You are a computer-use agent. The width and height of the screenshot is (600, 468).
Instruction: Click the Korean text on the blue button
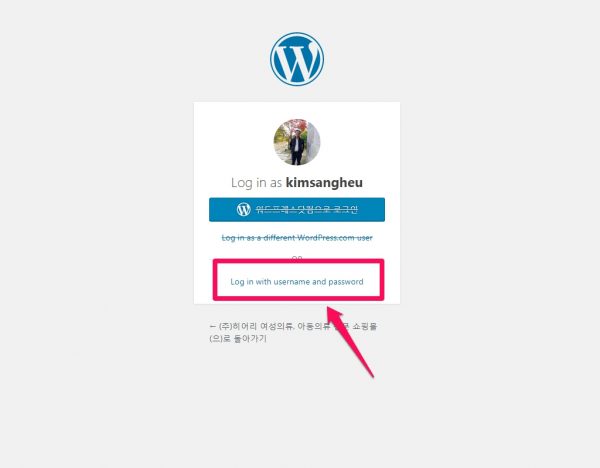click(x=307, y=209)
